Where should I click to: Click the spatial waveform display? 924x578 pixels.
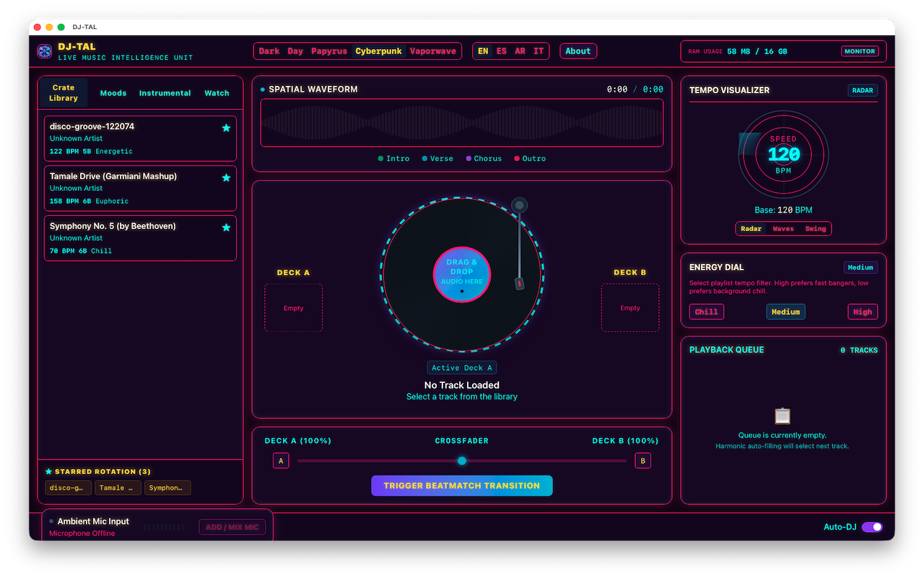coord(462,123)
